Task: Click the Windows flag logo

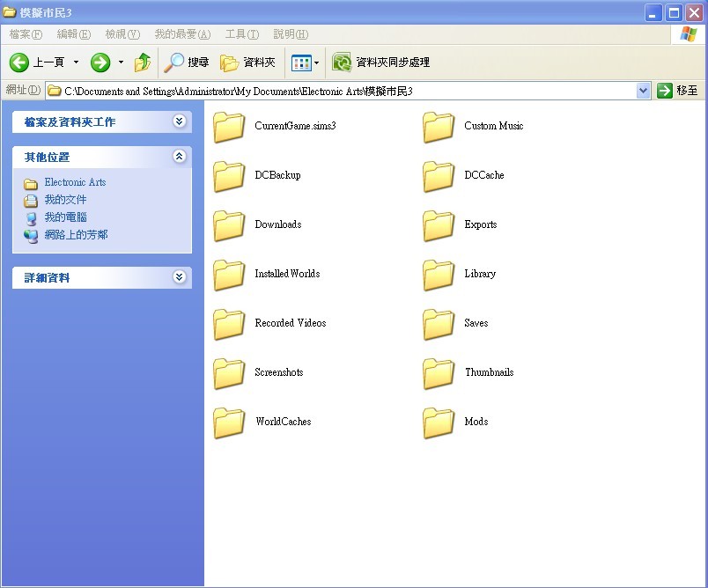Action: pyautogui.click(x=688, y=34)
